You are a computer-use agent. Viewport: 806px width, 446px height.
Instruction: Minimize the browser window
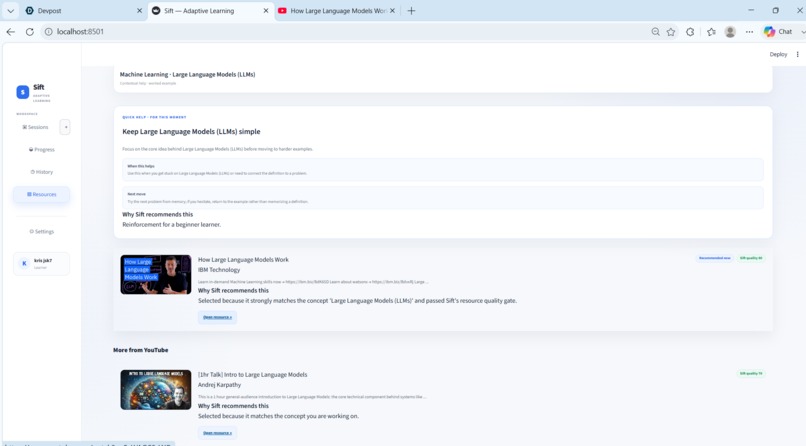(x=751, y=10)
